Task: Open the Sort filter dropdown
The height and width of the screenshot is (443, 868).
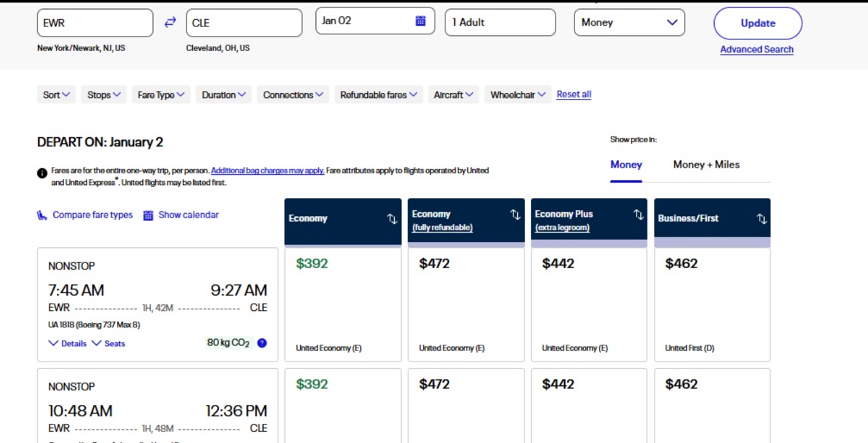Action: click(59, 95)
